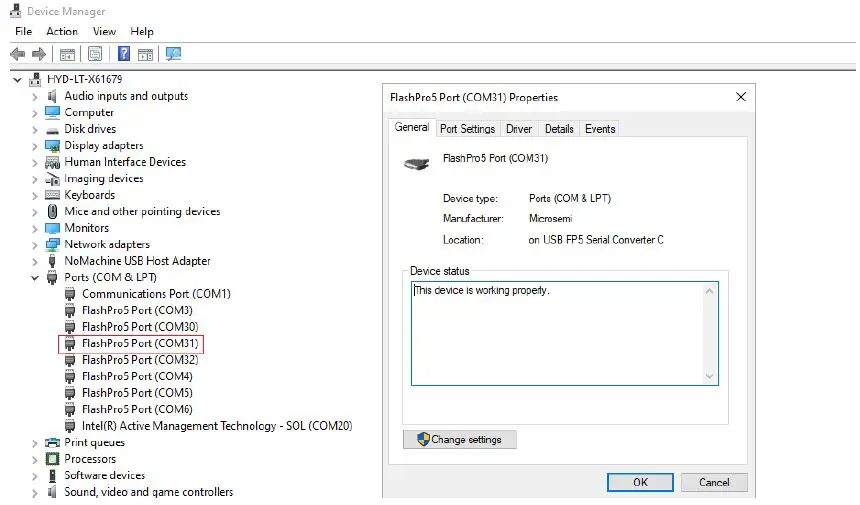Switch to the Events tab

pos(600,129)
